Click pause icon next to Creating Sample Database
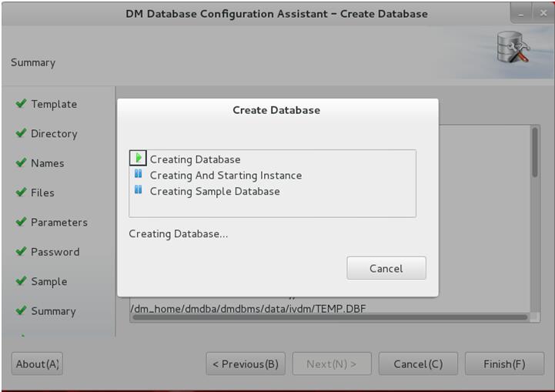The height and width of the screenshot is (392, 555). pyautogui.click(x=138, y=189)
